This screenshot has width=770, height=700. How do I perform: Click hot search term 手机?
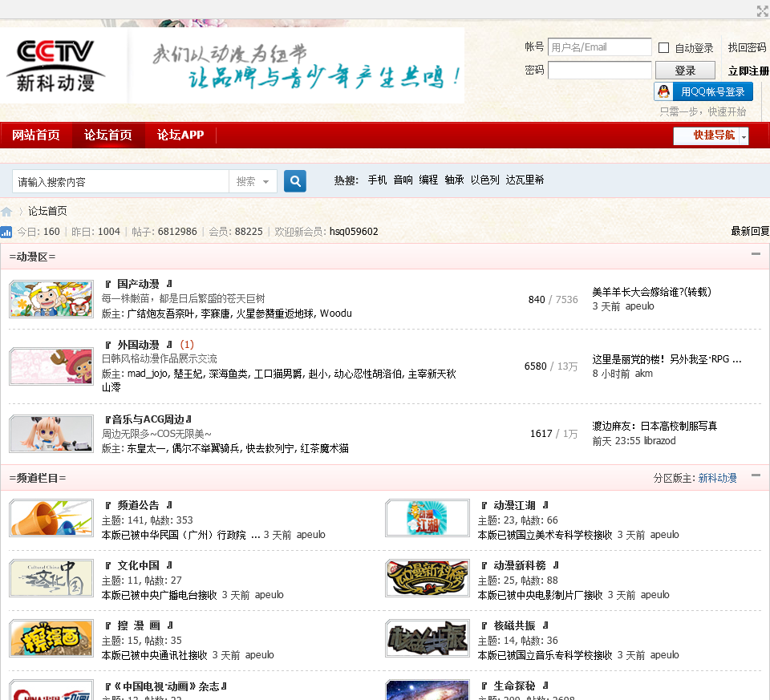pos(377,180)
